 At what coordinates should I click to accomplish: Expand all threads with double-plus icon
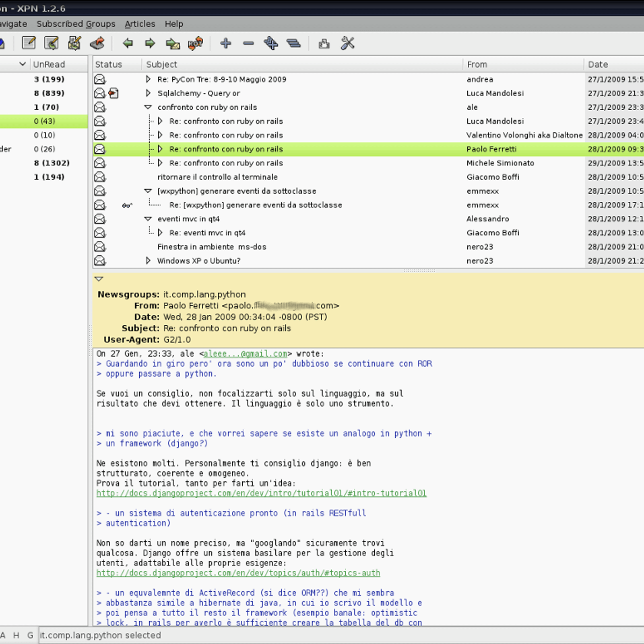[x=271, y=43]
